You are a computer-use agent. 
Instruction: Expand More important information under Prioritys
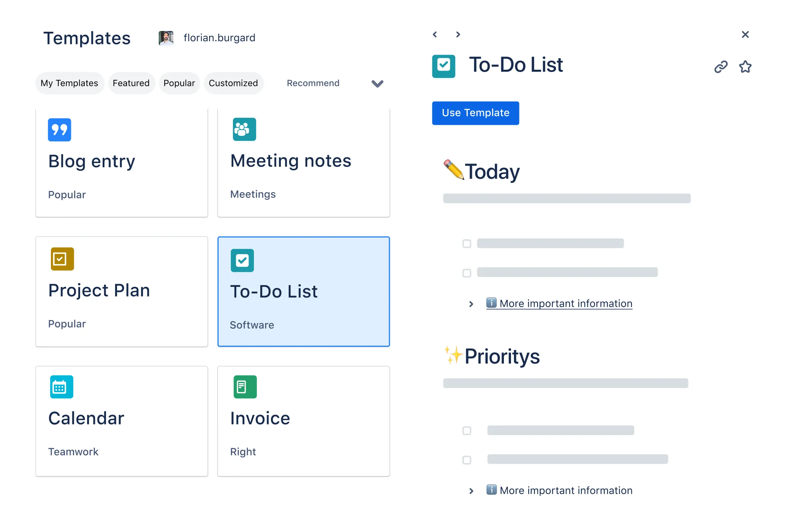(x=471, y=491)
